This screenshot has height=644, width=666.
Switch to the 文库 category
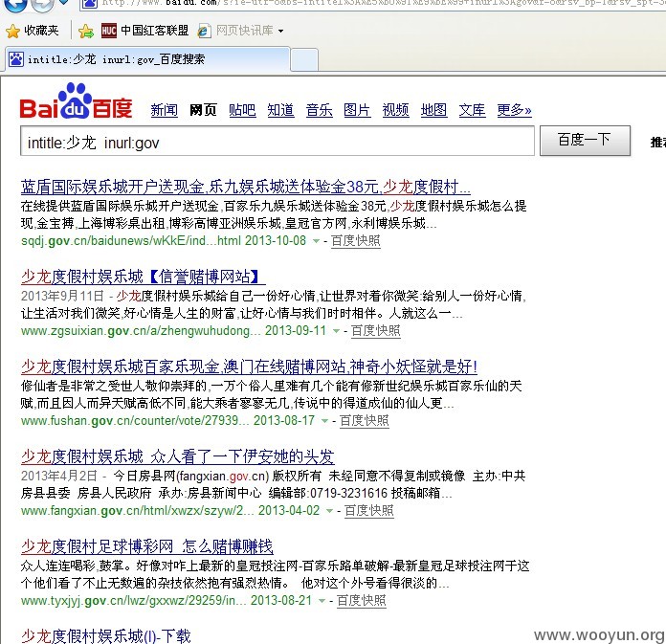point(472,110)
